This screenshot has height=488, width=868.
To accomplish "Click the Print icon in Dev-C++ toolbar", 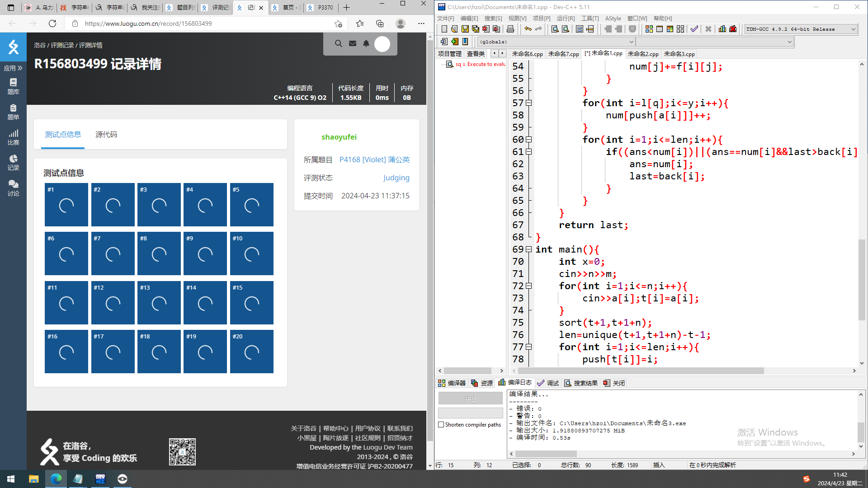I will click(x=510, y=29).
